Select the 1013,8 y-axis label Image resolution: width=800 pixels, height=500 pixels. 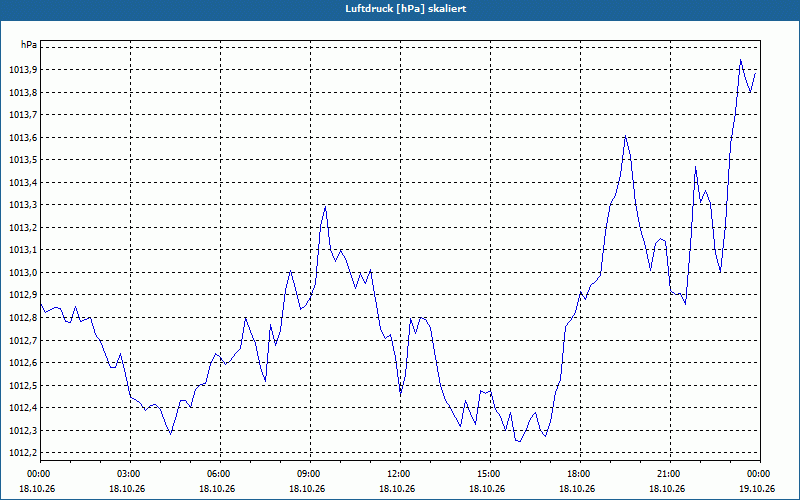coord(23,92)
